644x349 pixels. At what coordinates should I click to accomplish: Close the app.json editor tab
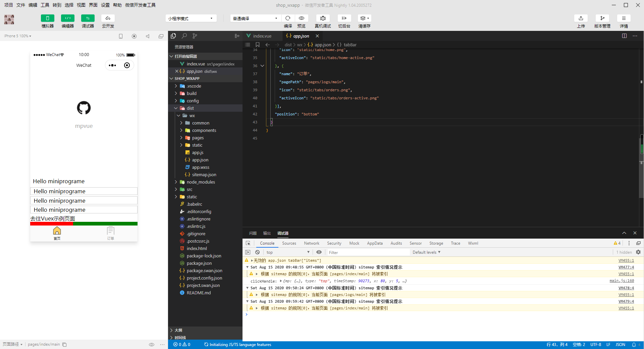[x=317, y=36]
